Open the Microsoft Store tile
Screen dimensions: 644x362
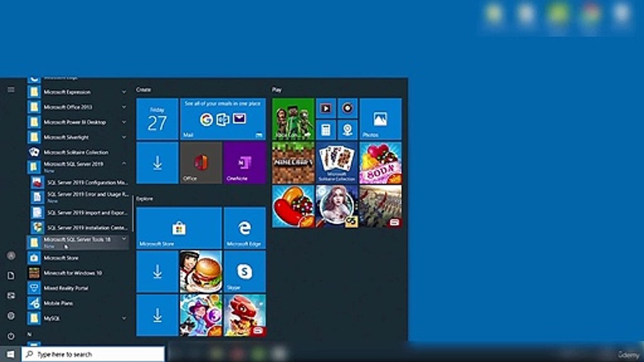pyautogui.click(x=179, y=228)
